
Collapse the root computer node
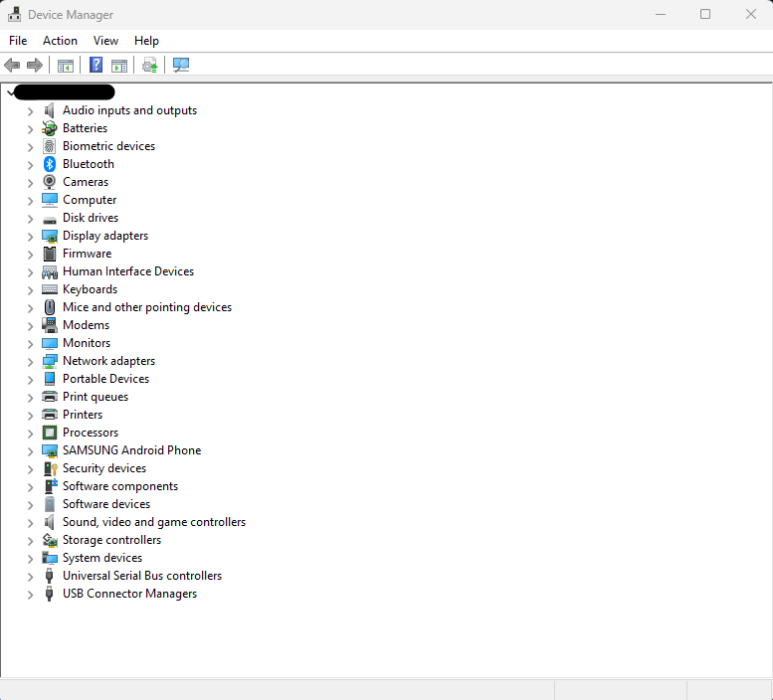pos(10,92)
